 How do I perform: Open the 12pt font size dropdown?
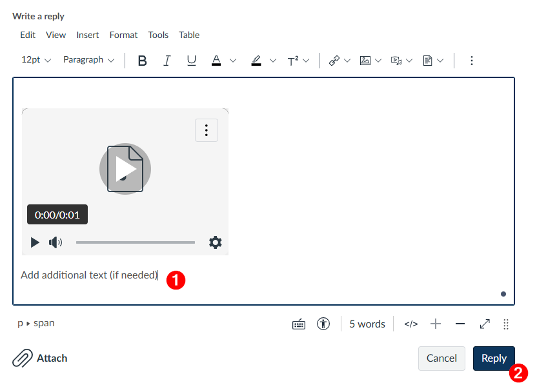(36, 60)
